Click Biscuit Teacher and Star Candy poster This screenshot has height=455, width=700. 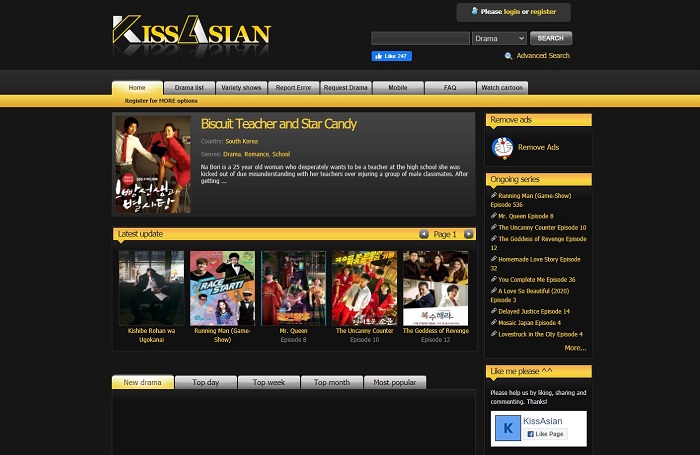(153, 164)
